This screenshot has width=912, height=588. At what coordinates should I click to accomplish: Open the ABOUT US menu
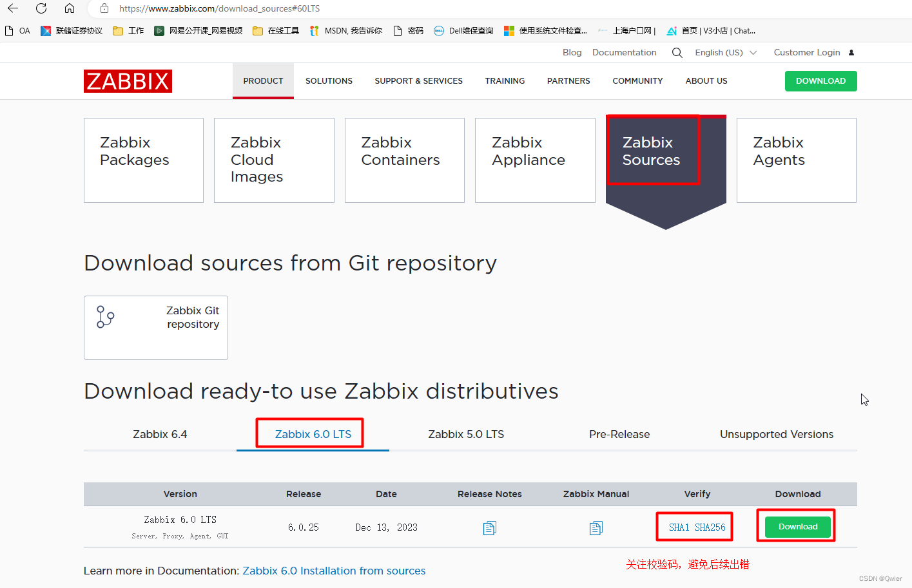[706, 81]
